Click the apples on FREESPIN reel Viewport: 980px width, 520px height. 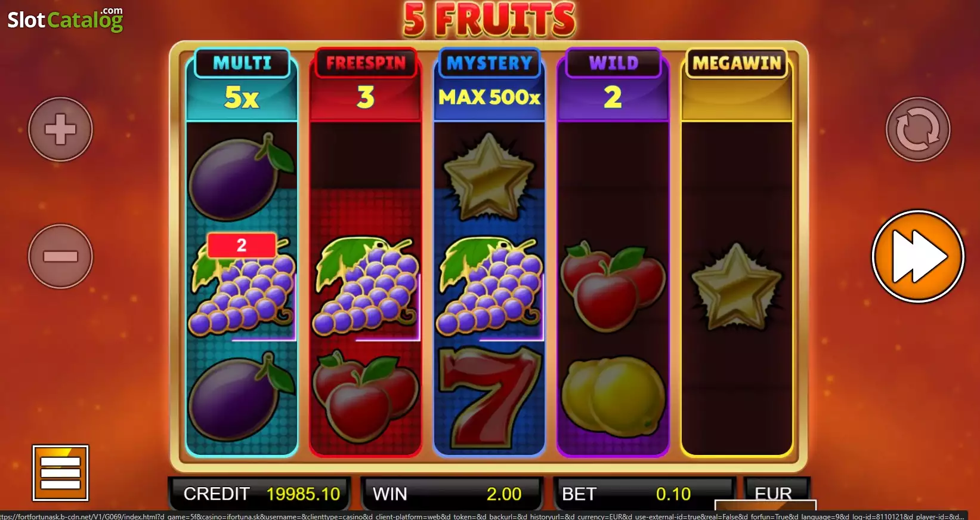point(366,396)
